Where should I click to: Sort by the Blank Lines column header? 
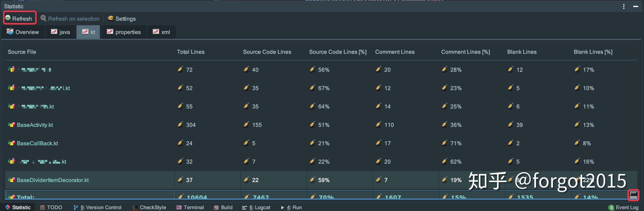[x=522, y=52]
